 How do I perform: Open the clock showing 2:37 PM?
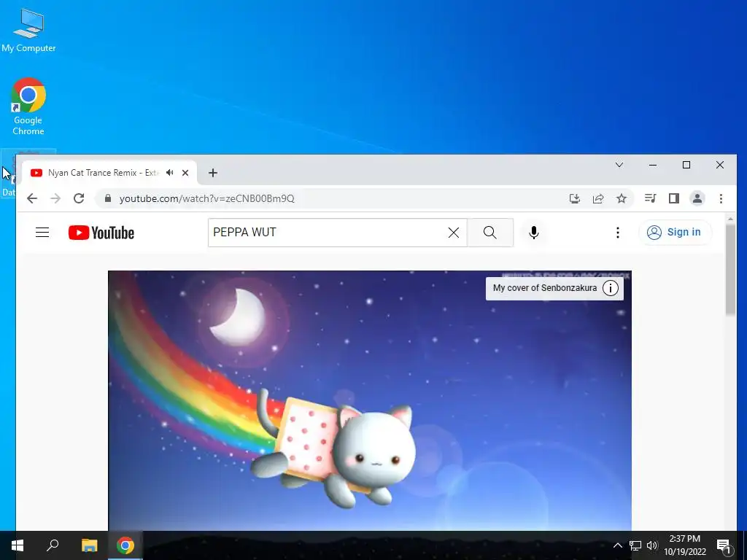tap(684, 545)
